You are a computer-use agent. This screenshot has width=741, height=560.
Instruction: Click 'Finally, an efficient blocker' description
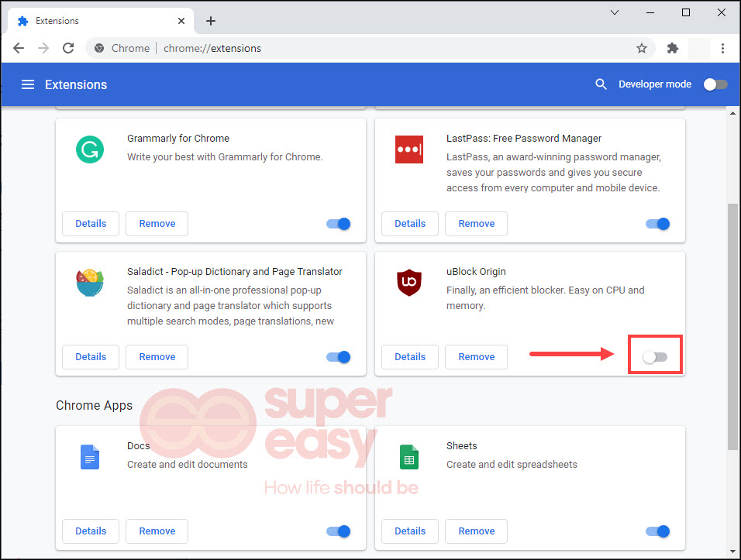point(546,298)
